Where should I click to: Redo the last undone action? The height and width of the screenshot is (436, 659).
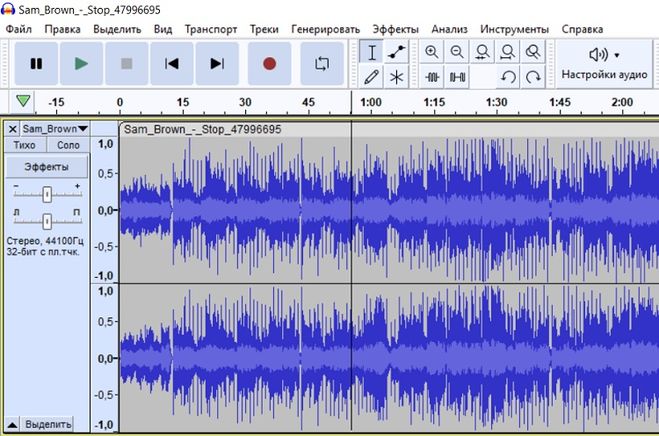click(x=533, y=77)
